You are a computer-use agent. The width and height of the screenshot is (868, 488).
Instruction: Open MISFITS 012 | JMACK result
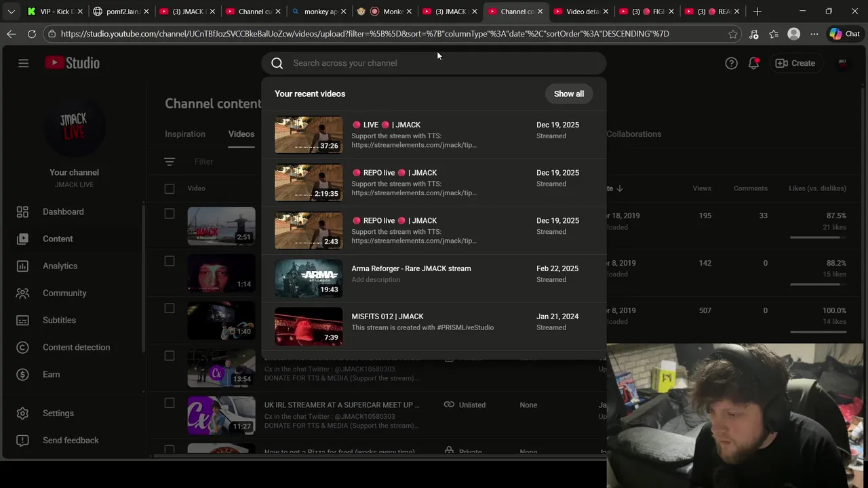[x=434, y=327]
